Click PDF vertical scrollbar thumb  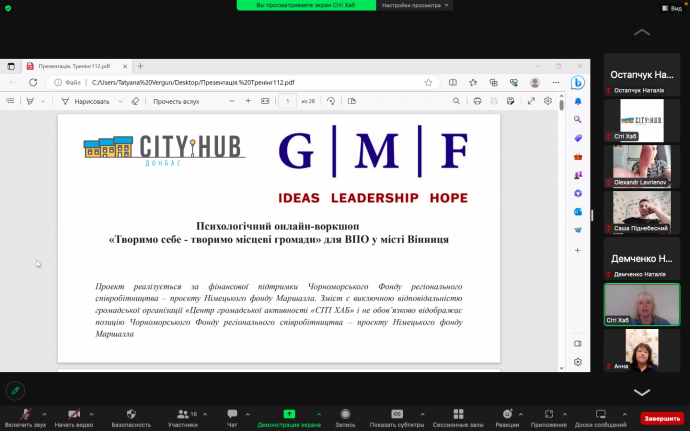(562, 105)
